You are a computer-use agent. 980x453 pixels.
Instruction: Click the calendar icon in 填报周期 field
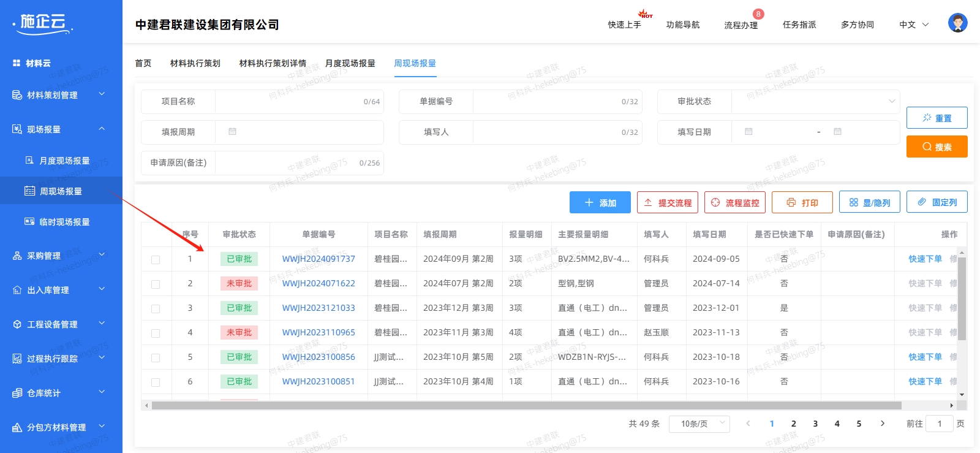point(232,132)
